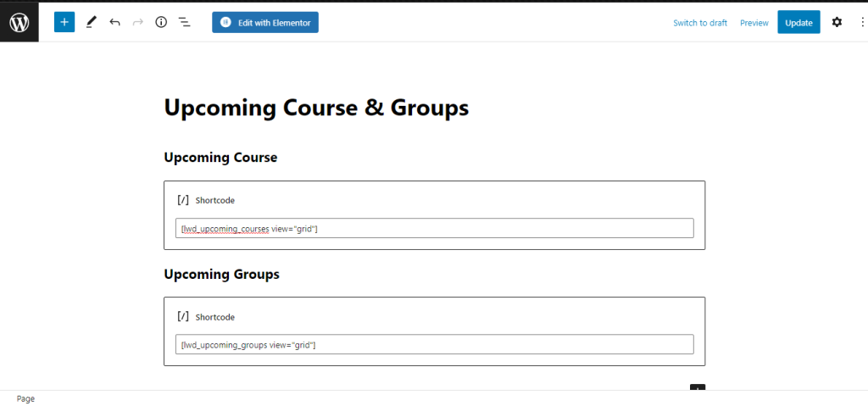Screen dimensions: 868x406
Task: Select the Upcoming Groups heading
Action: pos(221,274)
